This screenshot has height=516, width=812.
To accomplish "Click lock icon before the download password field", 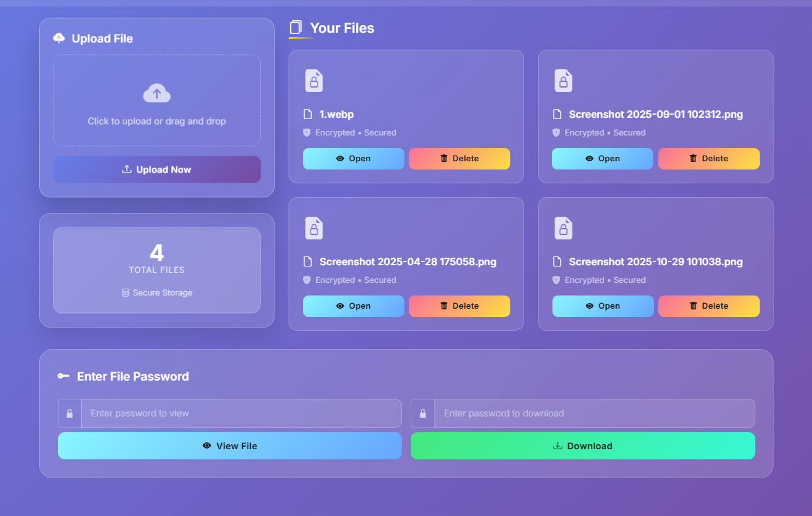I will pos(423,413).
